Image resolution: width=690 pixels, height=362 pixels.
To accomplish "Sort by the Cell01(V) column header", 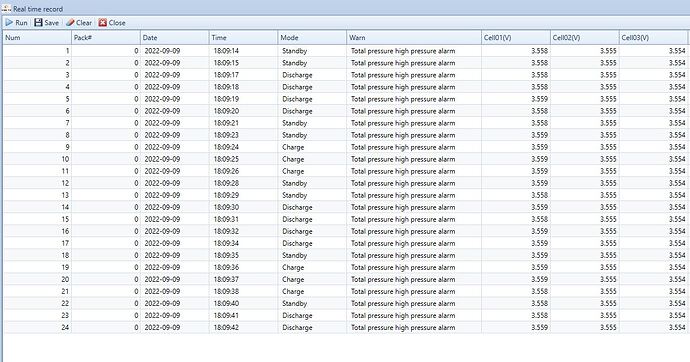I will tap(516, 37).
